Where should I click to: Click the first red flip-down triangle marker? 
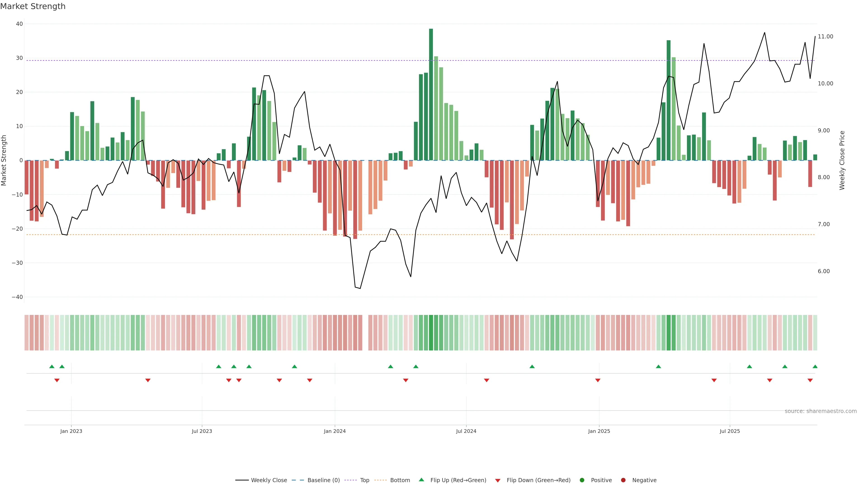click(x=57, y=380)
